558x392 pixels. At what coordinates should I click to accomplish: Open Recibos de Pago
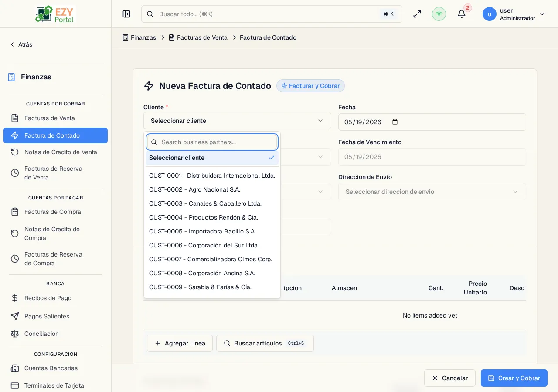tap(55, 298)
